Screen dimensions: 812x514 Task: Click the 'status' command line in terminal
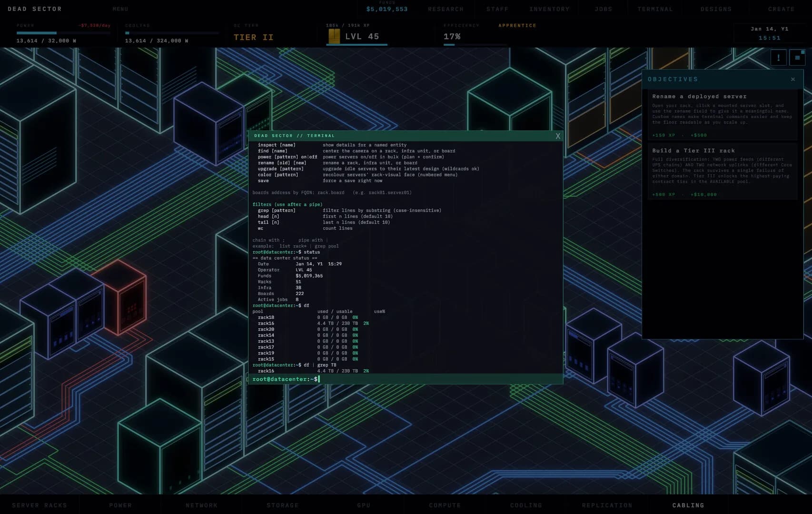pyautogui.click(x=286, y=252)
